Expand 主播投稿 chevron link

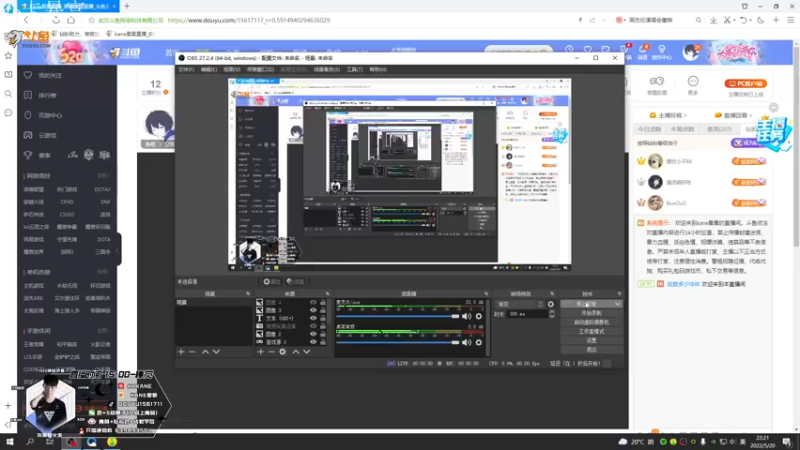point(685,115)
